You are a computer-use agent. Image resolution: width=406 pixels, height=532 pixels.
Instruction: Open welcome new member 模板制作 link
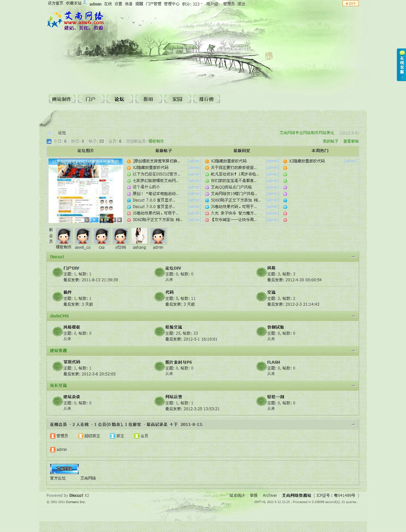click(156, 141)
